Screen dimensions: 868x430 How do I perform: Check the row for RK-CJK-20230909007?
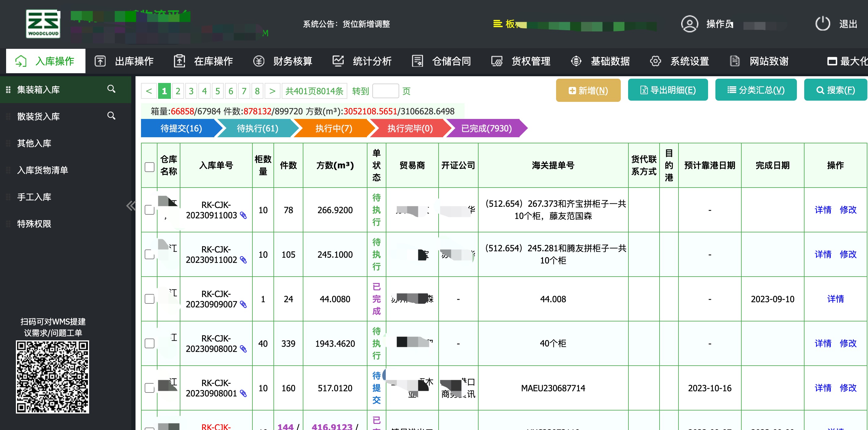click(149, 299)
